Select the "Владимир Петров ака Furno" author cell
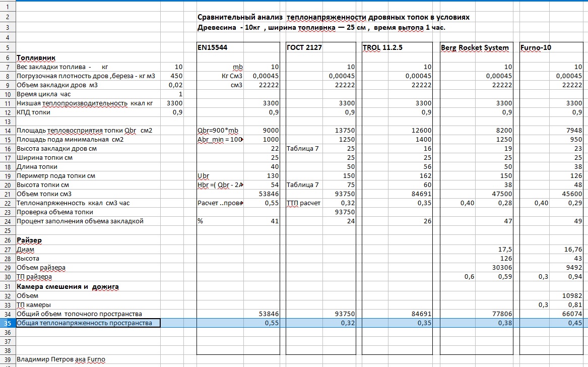The width and height of the screenshot is (588, 367). [61, 360]
